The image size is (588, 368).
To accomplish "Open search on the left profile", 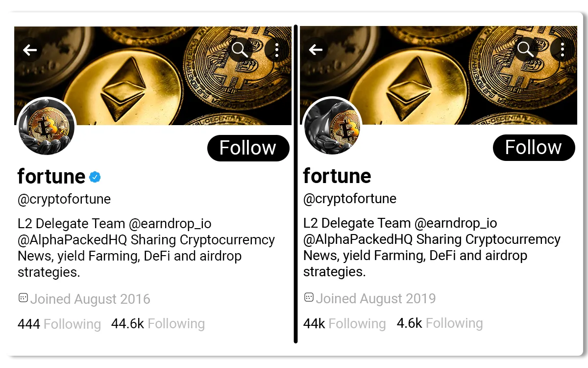I will tap(240, 49).
